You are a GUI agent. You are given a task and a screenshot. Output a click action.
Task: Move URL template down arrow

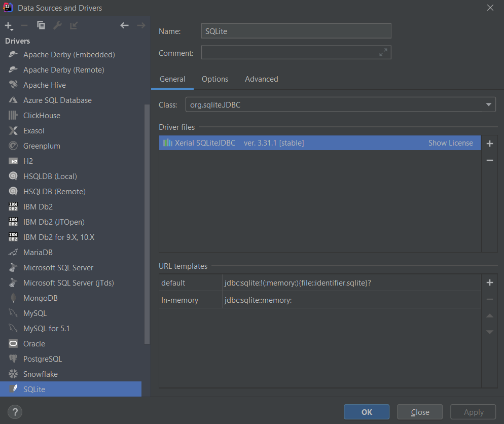(x=489, y=332)
